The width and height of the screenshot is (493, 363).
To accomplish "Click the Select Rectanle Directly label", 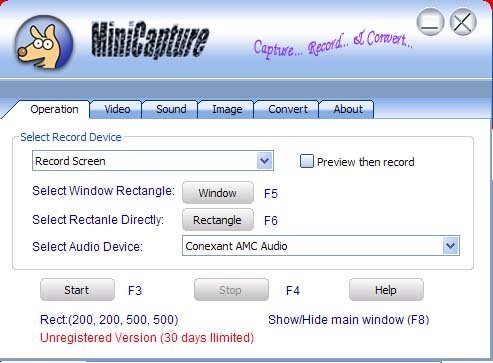I will (98, 220).
